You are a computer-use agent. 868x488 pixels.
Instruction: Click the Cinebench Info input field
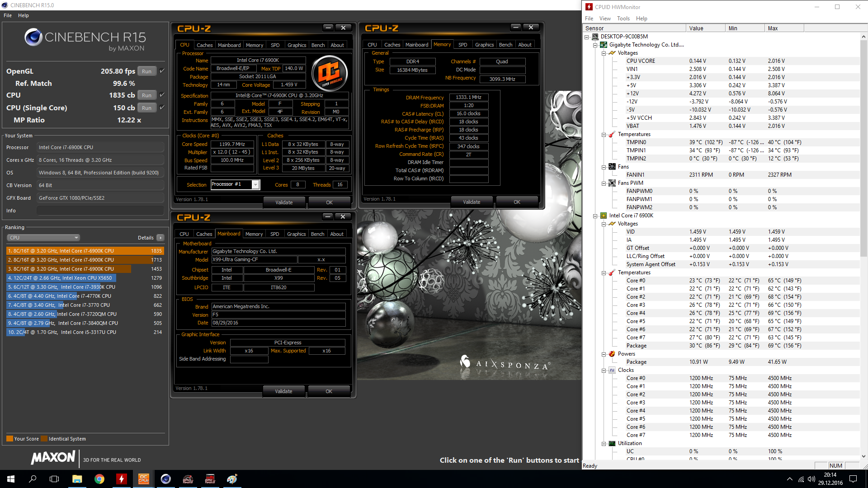click(100, 211)
